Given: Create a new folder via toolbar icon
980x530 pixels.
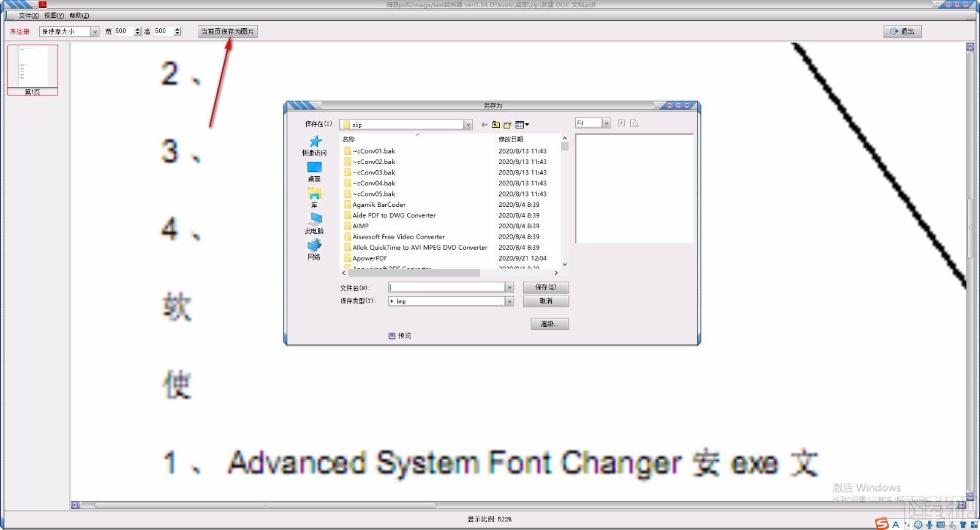Looking at the screenshot, I should click(x=507, y=125).
